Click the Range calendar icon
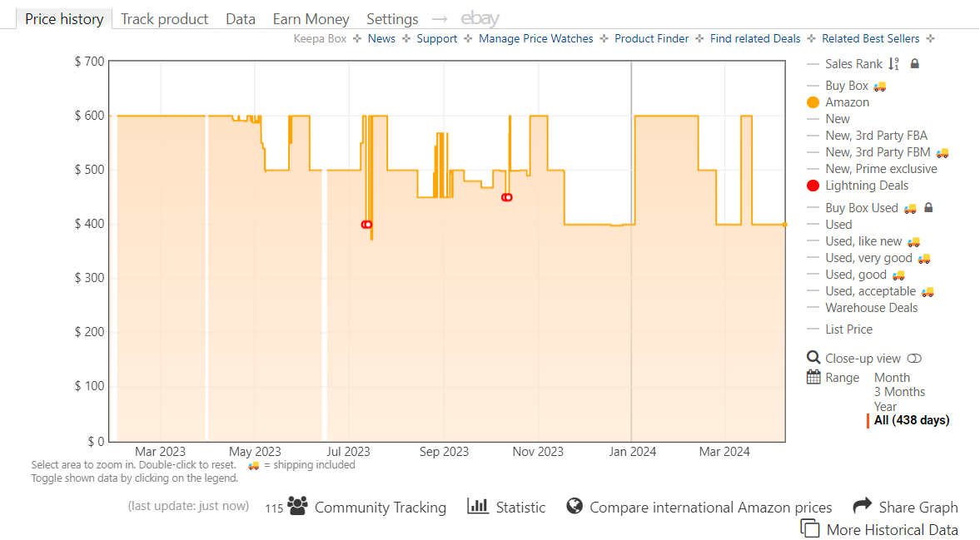This screenshot has width=980, height=540. click(x=813, y=377)
